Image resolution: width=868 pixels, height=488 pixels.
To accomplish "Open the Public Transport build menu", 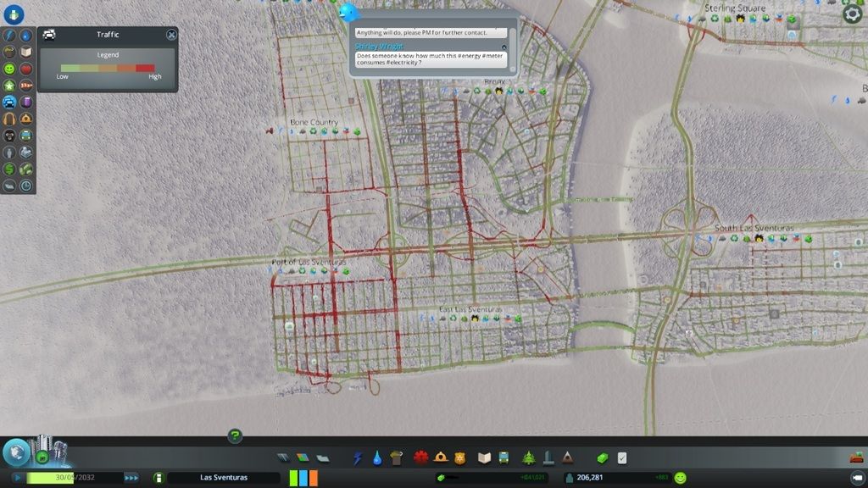I will click(x=504, y=458).
